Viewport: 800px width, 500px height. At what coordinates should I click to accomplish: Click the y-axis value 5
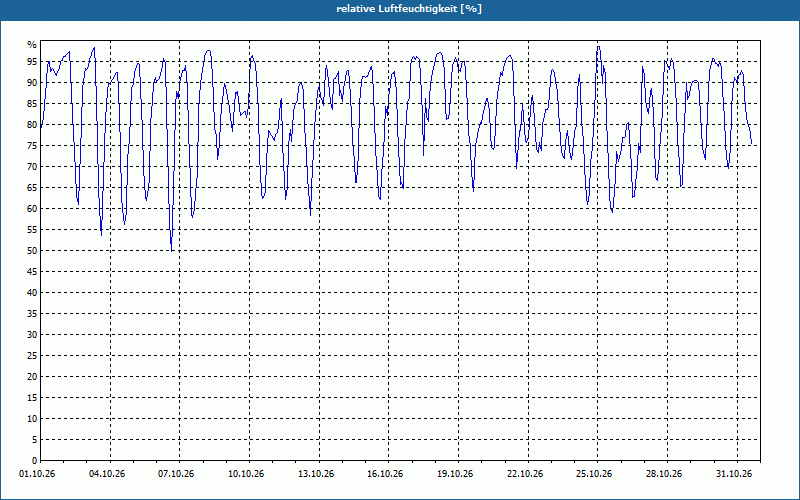35,440
